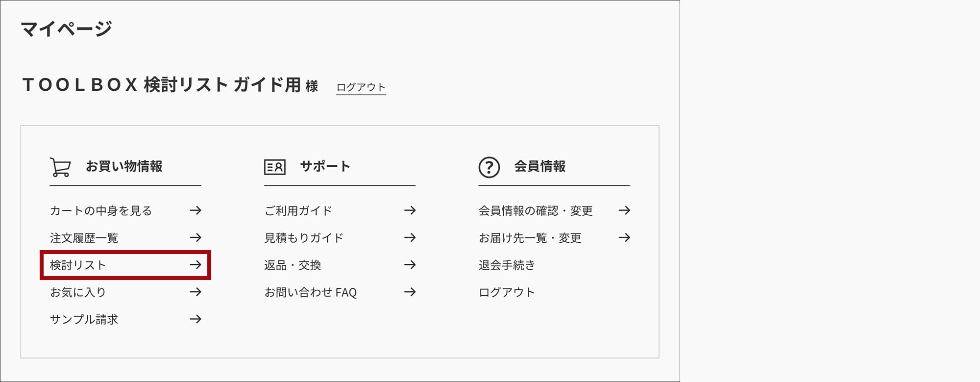Open お届け先一覧・変更
Image resolution: width=980 pixels, height=382 pixels.
click(x=530, y=238)
